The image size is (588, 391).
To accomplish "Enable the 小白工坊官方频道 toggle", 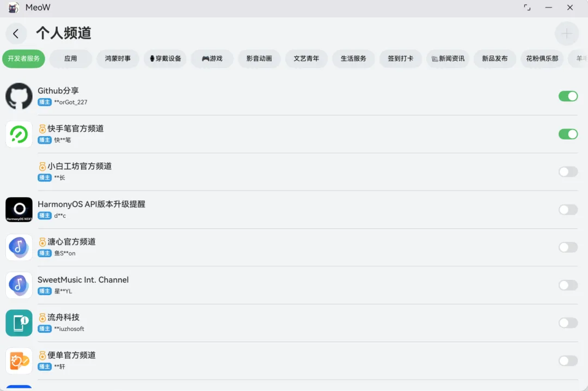I will coord(568,172).
